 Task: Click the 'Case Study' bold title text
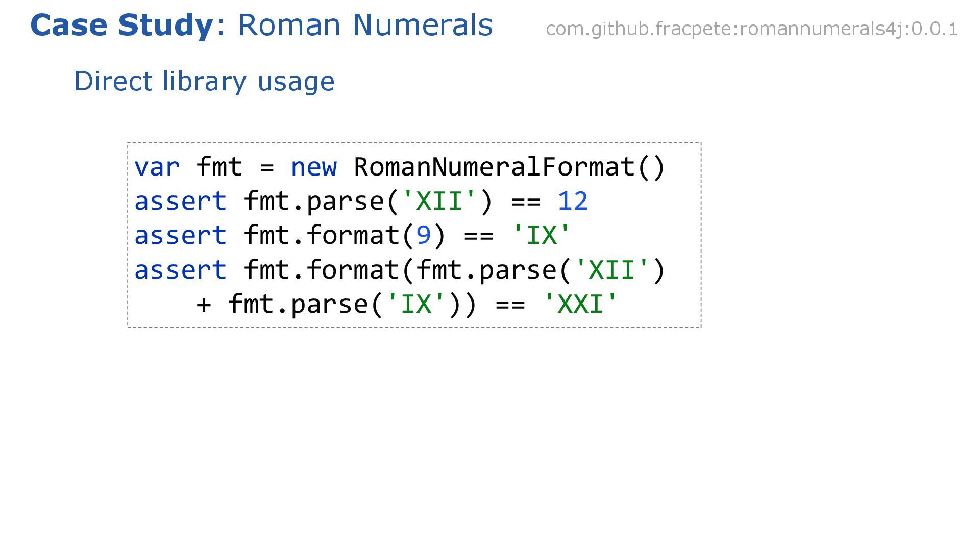coord(121,26)
